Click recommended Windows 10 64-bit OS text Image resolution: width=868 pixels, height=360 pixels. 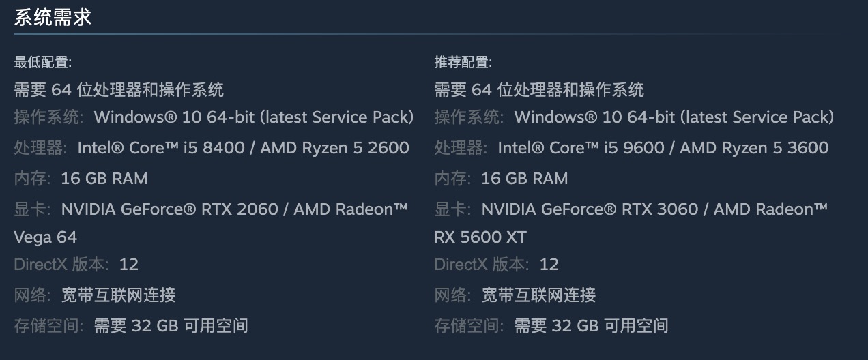[674, 117]
